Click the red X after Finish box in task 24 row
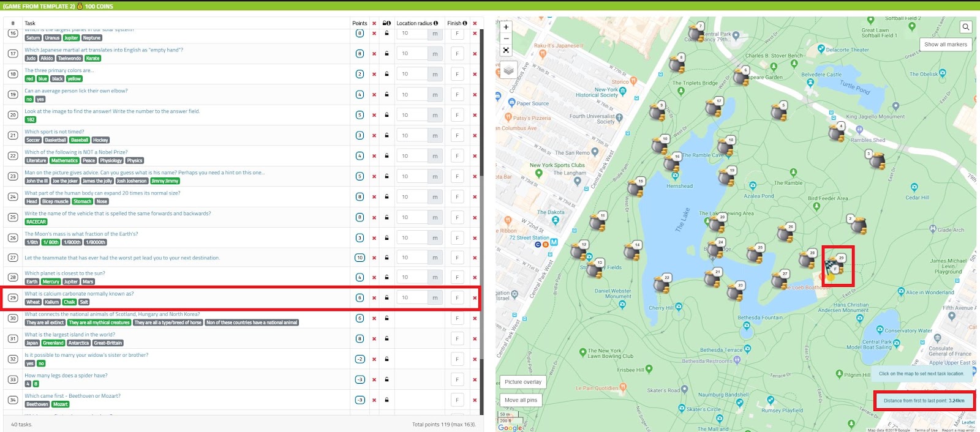The height and width of the screenshot is (432, 980). click(475, 197)
